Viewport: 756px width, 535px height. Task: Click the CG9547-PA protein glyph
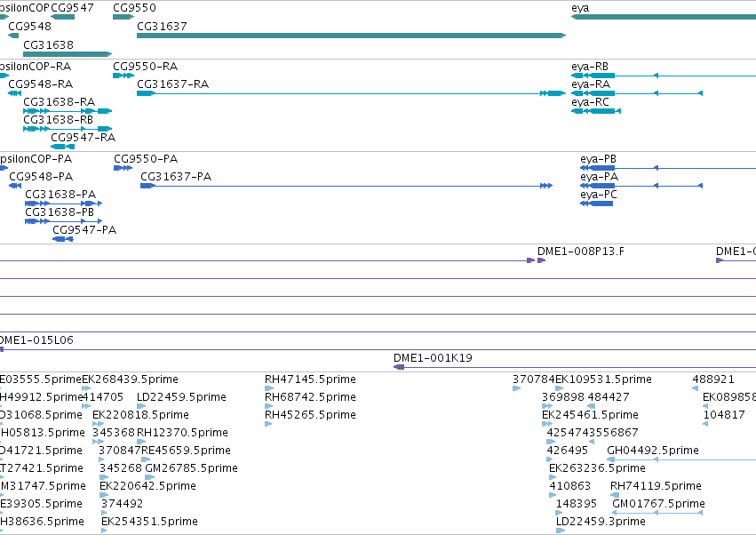[63, 239]
